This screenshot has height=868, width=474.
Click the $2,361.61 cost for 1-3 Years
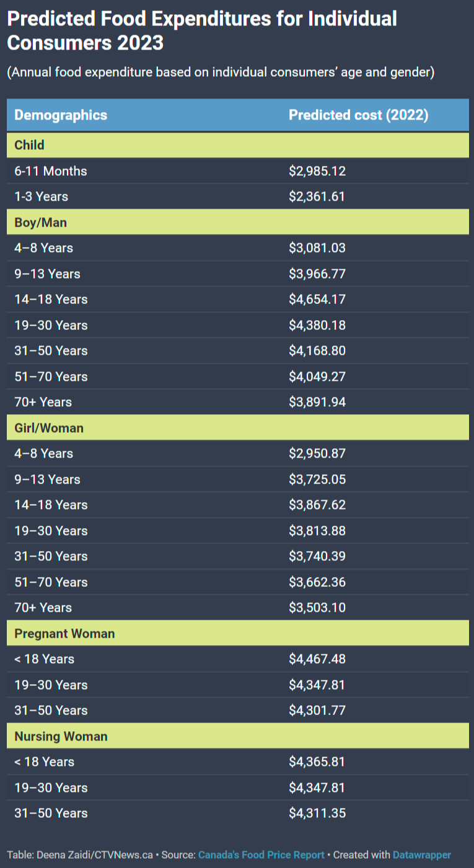click(x=317, y=197)
